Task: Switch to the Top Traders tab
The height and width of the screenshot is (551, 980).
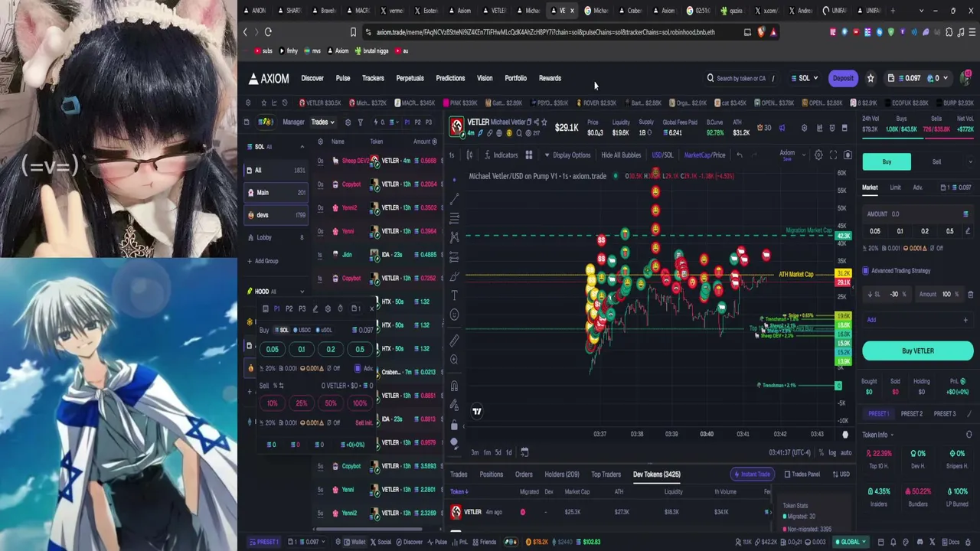Action: point(606,474)
